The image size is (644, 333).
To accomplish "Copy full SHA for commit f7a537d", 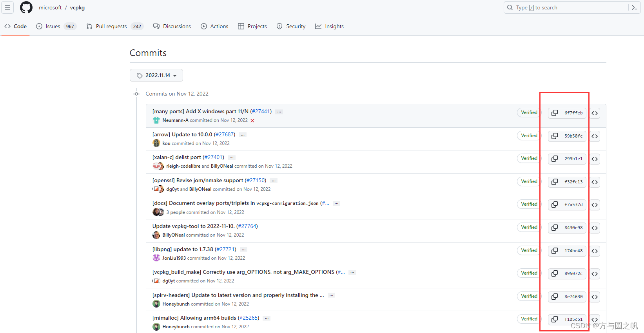I will click(555, 205).
